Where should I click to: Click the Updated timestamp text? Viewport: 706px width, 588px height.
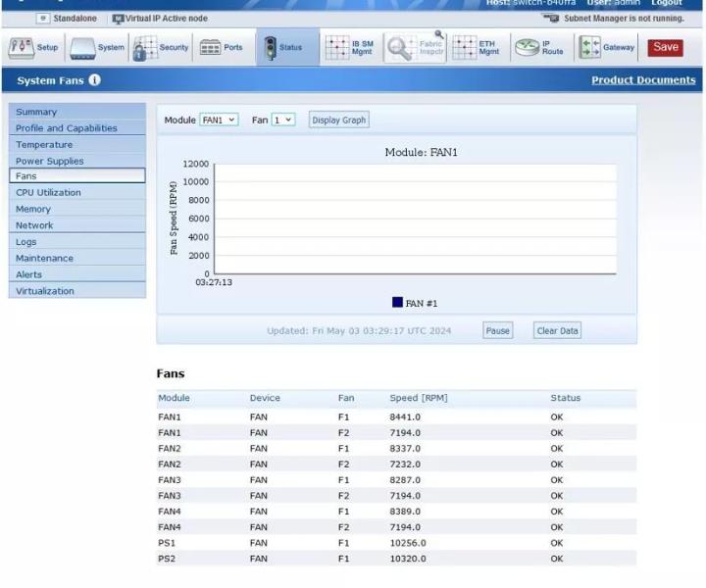359,330
